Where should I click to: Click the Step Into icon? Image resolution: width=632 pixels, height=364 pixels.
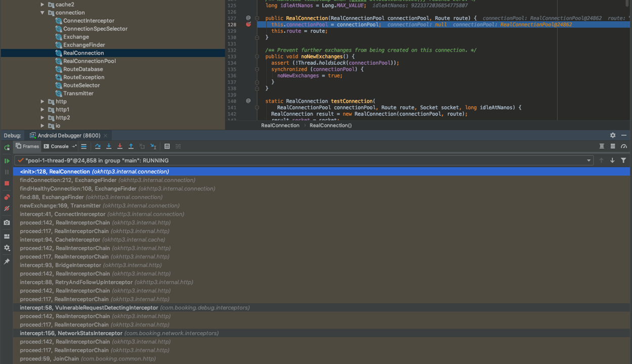click(x=109, y=147)
